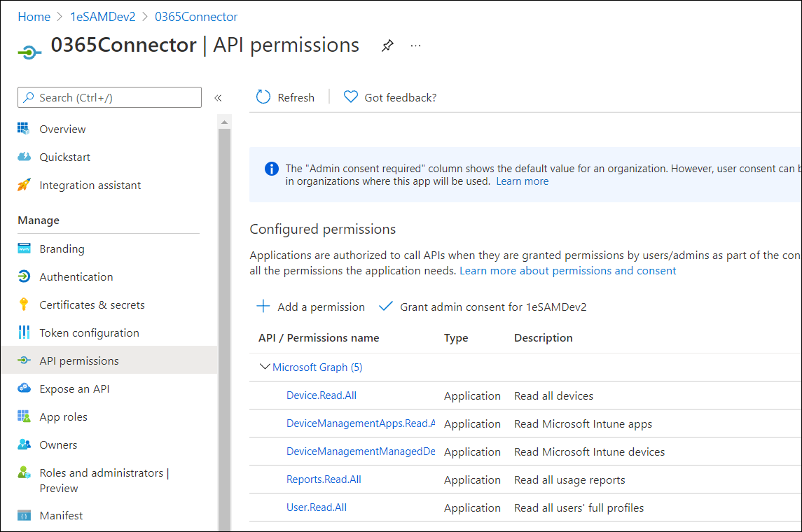Screen dimensions: 802x532
Task: Click the Got feedback heart icon
Action: click(351, 97)
